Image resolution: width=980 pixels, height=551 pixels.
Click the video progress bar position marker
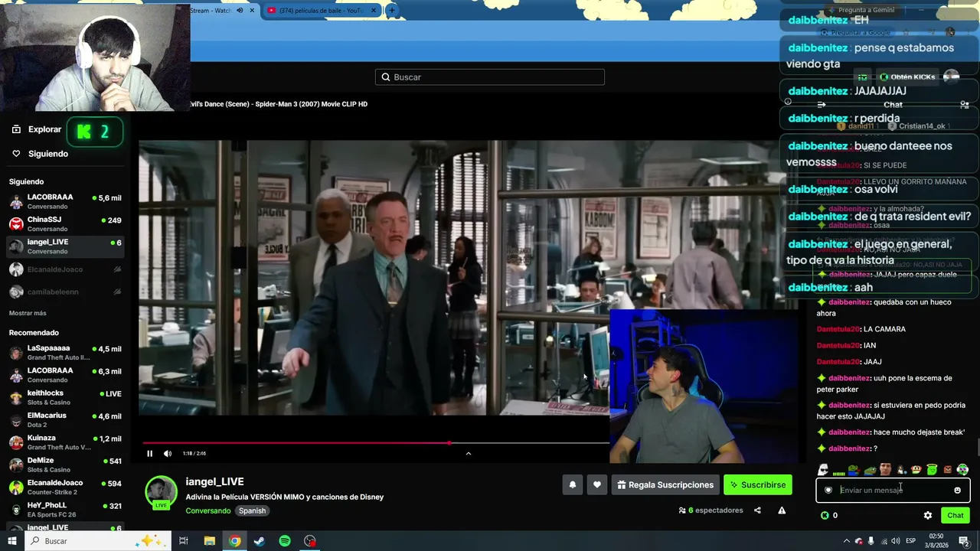point(449,443)
